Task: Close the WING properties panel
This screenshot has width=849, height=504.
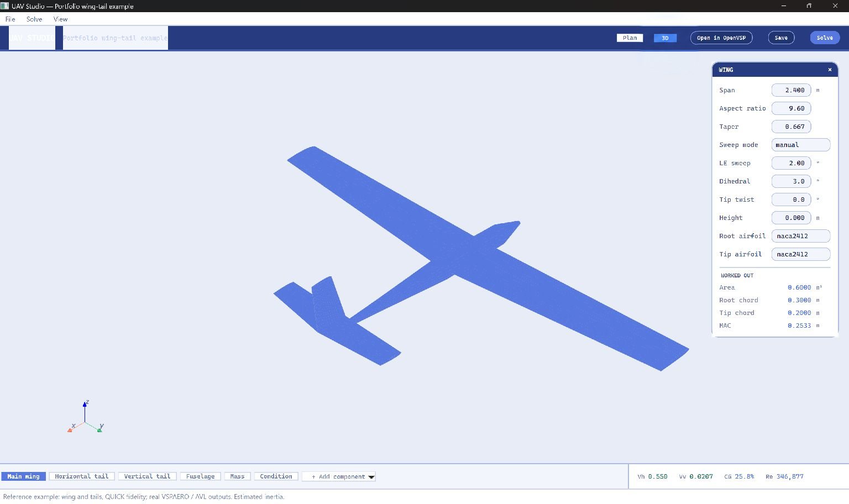Action: point(829,70)
